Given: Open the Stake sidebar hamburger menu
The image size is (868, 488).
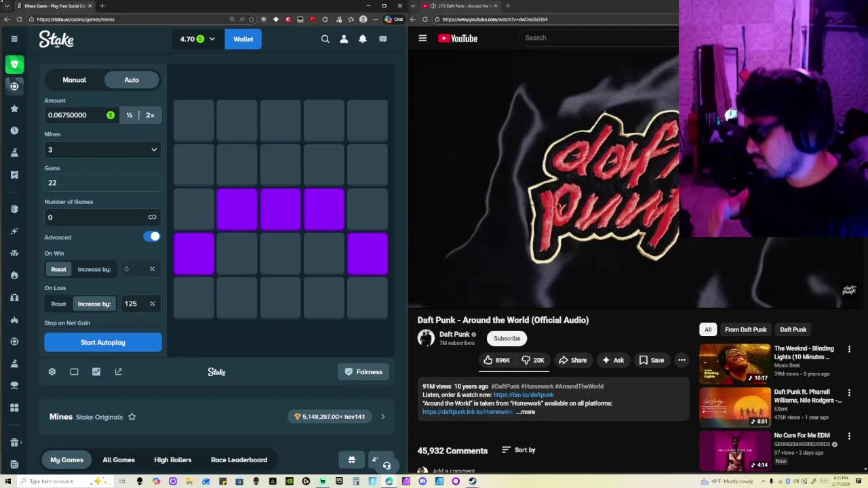Looking at the screenshot, I should (x=14, y=39).
